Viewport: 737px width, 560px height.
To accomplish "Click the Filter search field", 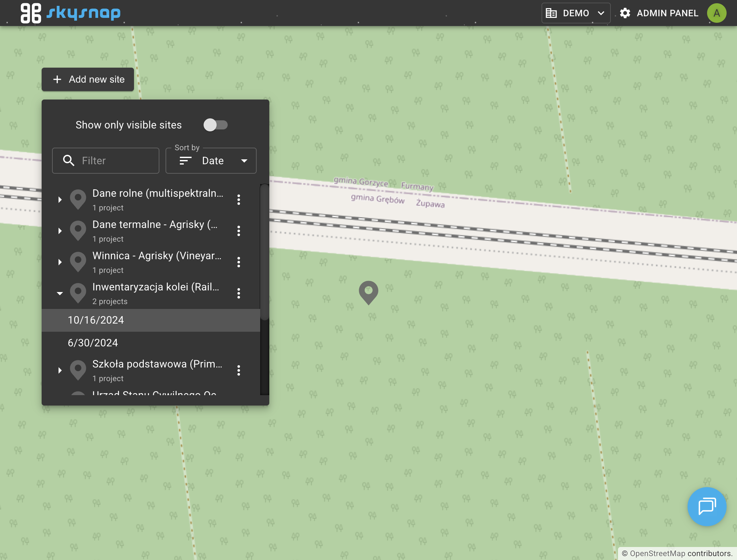I will pos(106,161).
